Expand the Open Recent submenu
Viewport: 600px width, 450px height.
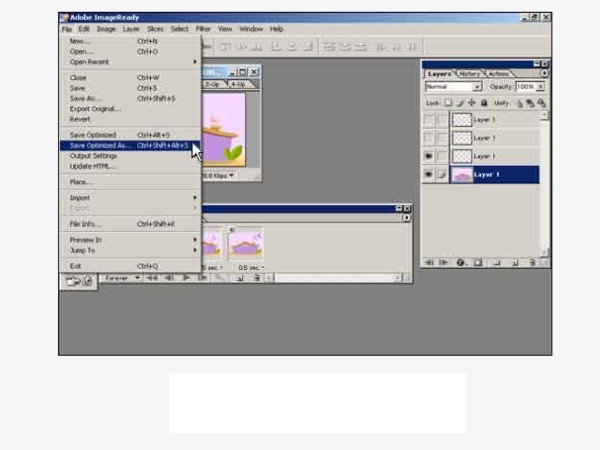click(x=130, y=62)
